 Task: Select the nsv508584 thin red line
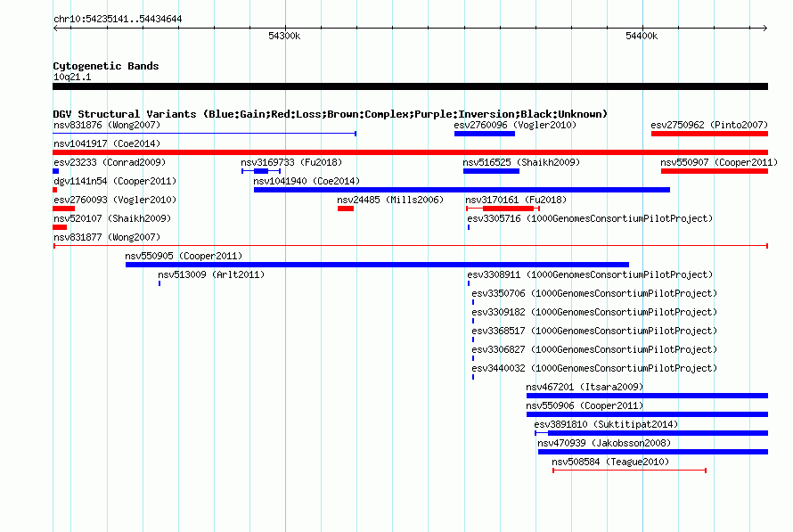pyautogui.click(x=630, y=471)
